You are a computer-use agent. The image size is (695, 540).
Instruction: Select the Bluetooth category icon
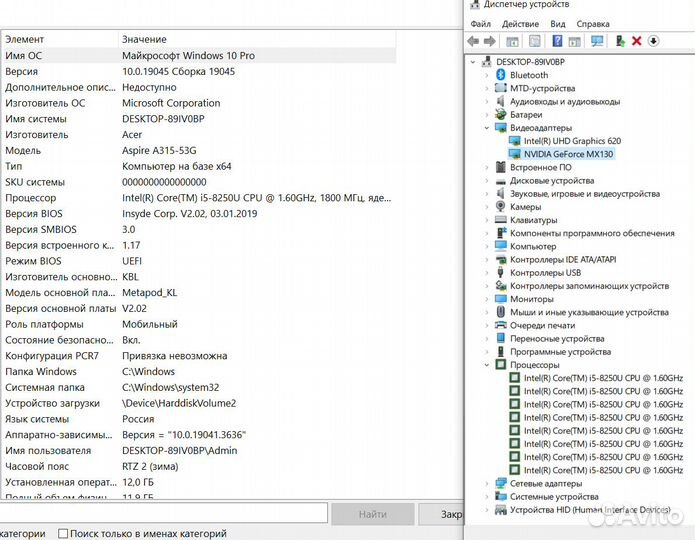pos(500,75)
